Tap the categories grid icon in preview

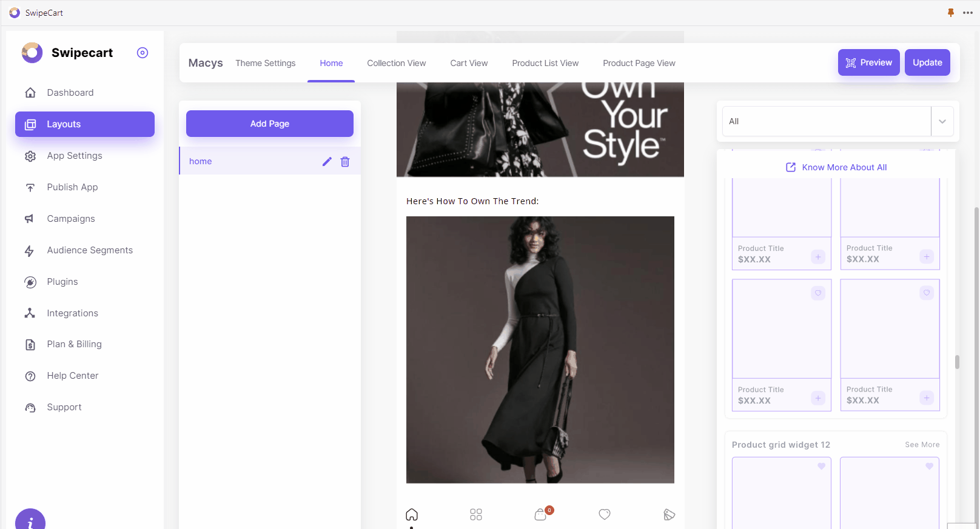click(476, 514)
